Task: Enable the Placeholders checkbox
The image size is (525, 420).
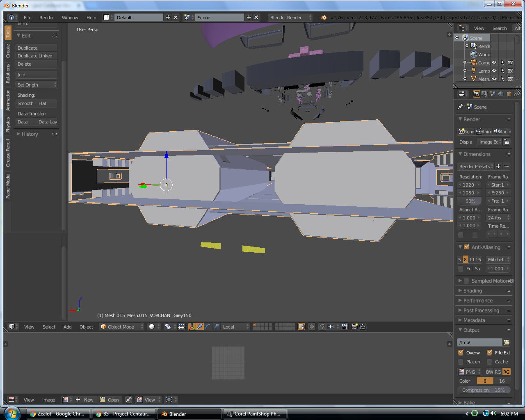Action: 461,362
